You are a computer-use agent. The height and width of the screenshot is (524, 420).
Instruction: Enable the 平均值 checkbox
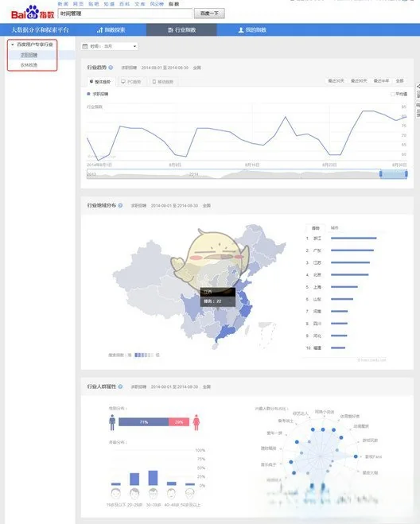[x=393, y=95]
